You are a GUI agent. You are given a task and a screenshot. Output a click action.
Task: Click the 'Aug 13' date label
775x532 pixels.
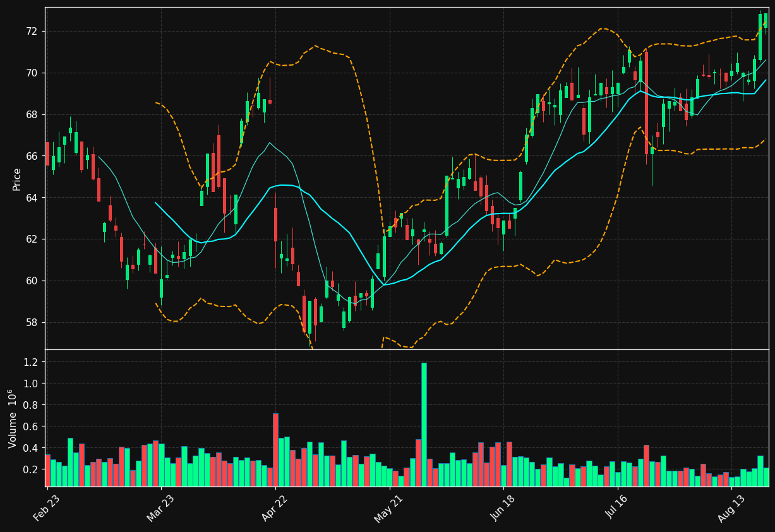coord(731,509)
